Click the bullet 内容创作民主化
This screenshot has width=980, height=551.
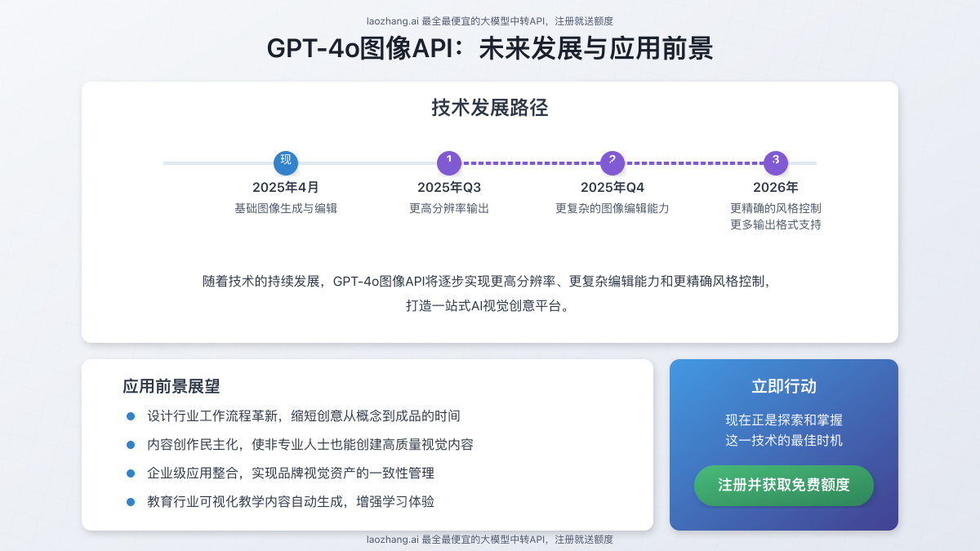click(x=310, y=445)
